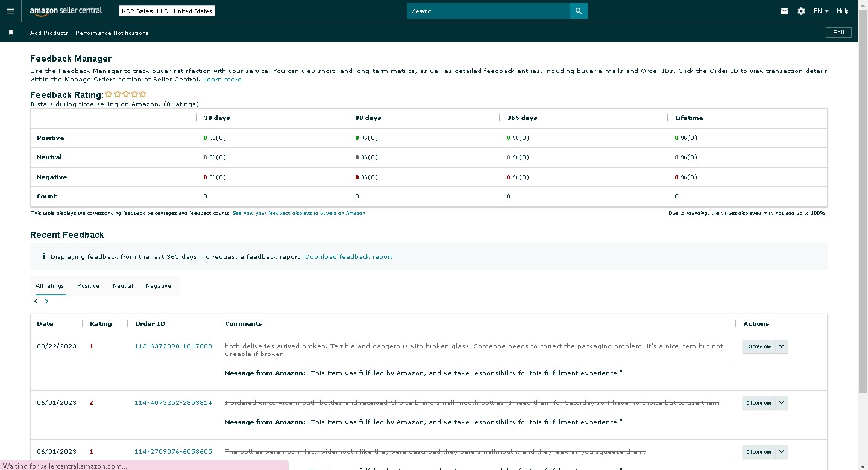Viewport: 868px width, 470px height.
Task: Switch to the Neutral tab
Action: 123,286
